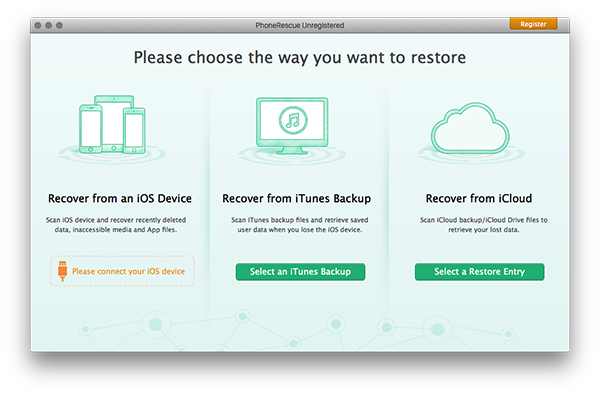Click Select a Restore Entry button
Viewport: 600px width, 395px height.
[479, 272]
